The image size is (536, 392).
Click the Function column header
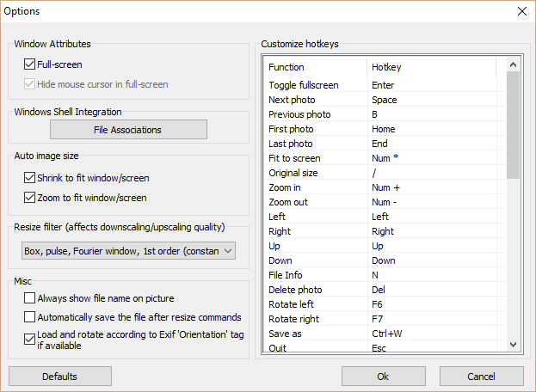pyautogui.click(x=315, y=67)
